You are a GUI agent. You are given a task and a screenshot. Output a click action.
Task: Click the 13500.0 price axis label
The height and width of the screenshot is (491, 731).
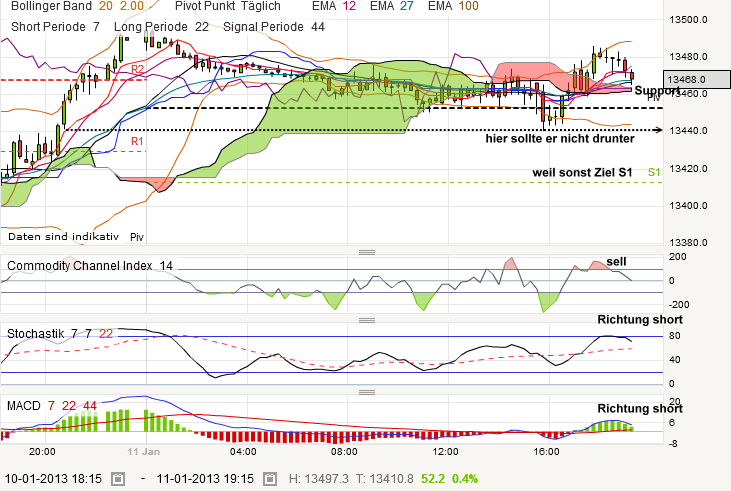click(688, 20)
